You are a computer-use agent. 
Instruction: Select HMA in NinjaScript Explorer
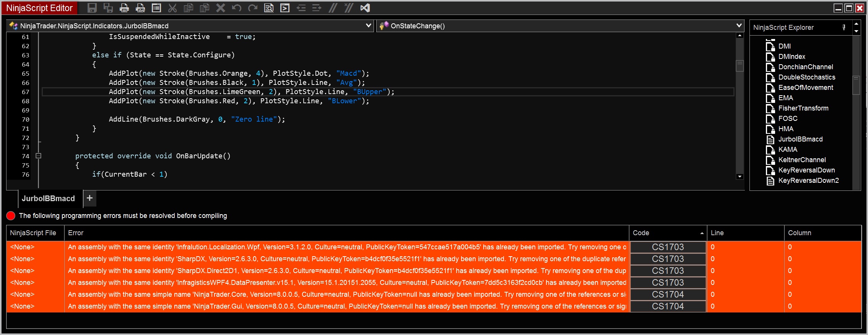[x=786, y=129]
